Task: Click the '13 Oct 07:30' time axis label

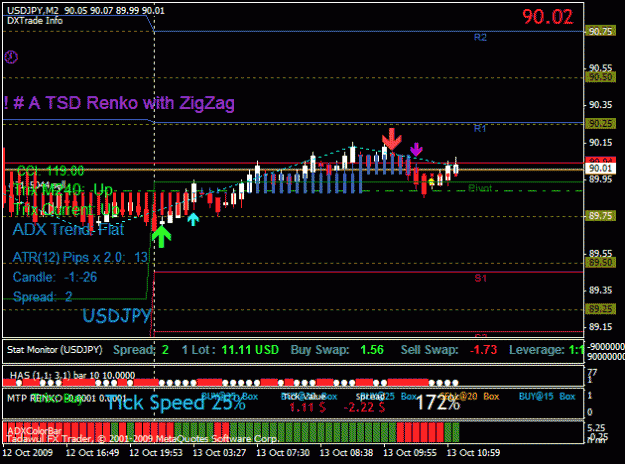Action: (283, 453)
